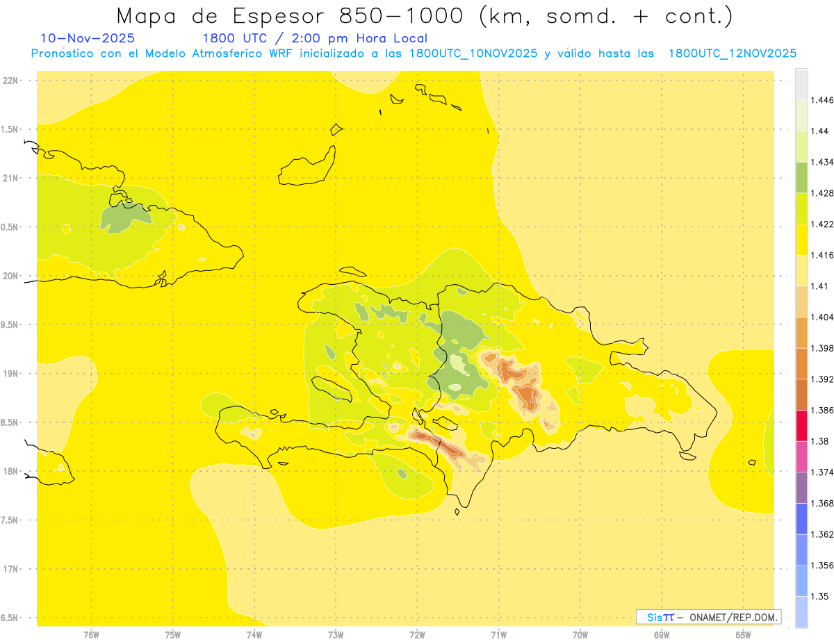Select the '20N' latitude label
The image size is (834, 644).
tap(10, 276)
